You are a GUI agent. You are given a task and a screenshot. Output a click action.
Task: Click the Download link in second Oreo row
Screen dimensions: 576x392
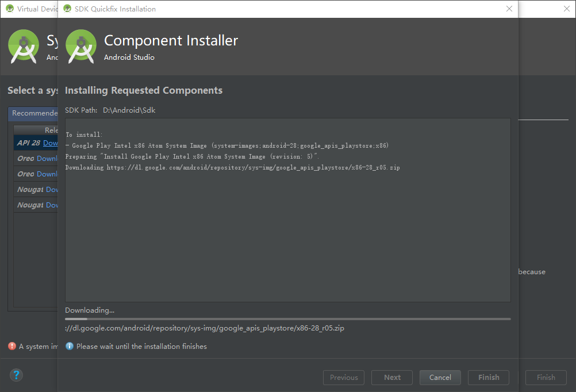tap(47, 174)
